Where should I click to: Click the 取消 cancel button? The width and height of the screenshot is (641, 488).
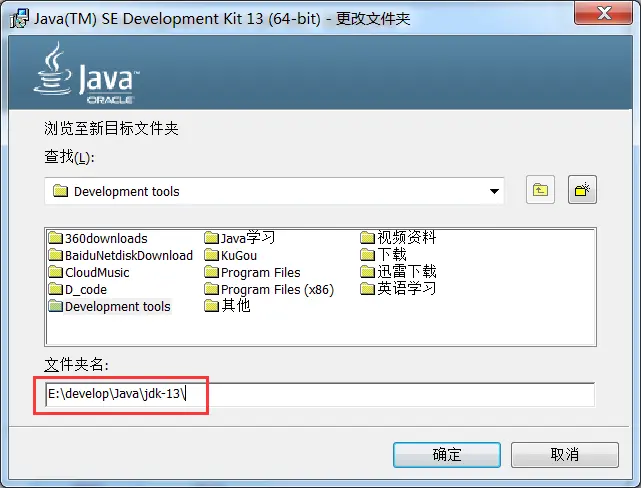tap(565, 454)
